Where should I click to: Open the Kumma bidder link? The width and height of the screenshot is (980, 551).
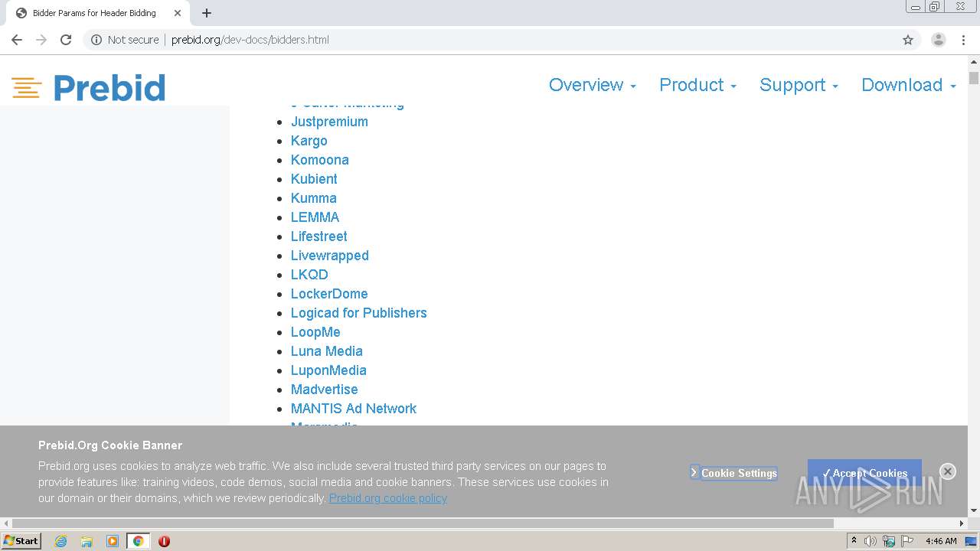[314, 198]
